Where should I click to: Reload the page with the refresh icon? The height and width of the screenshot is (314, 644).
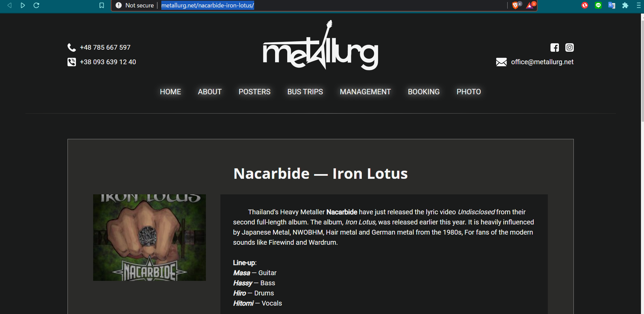coord(36,5)
